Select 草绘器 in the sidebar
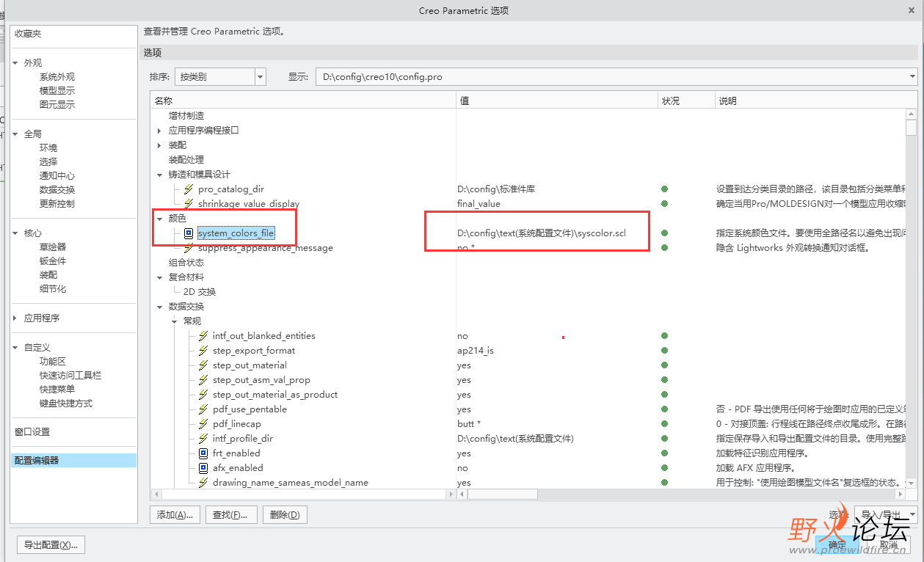This screenshot has width=924, height=562. click(x=53, y=247)
